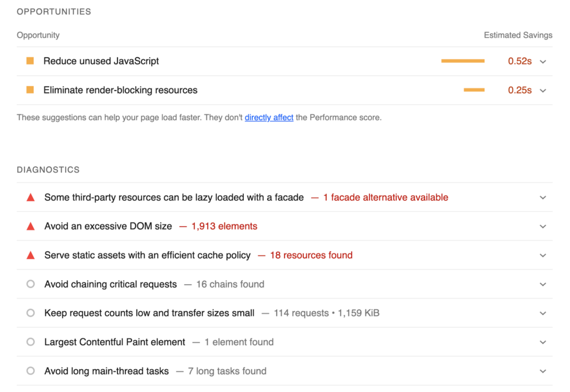The image size is (570, 392).
Task: Expand the Eliminate render-blocking resources opportunity
Action: (x=543, y=90)
